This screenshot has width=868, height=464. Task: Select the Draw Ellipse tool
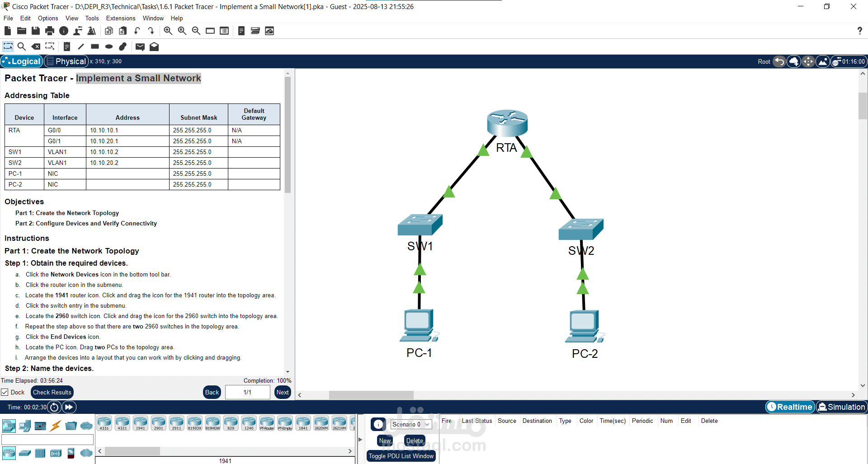click(109, 47)
